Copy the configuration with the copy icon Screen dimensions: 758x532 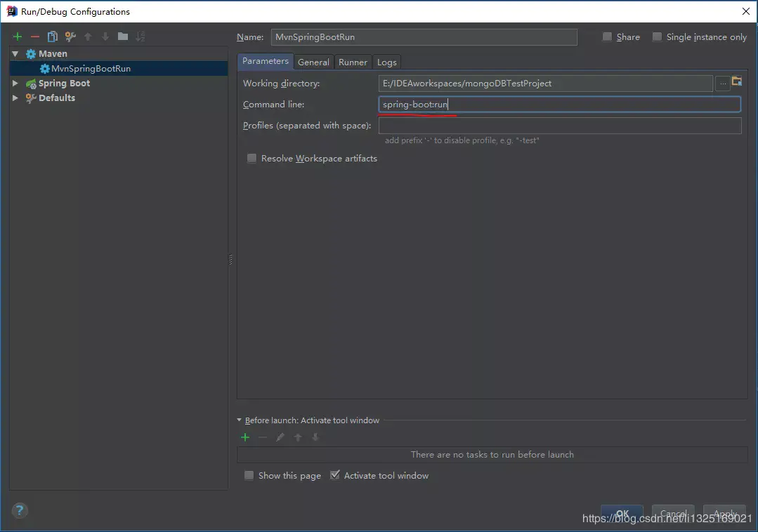52,36
